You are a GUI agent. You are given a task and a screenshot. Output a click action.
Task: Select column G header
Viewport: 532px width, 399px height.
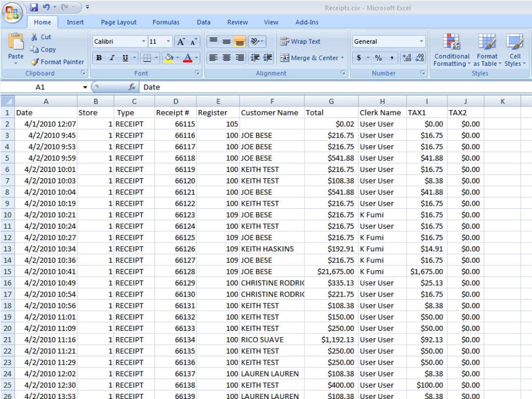331,101
